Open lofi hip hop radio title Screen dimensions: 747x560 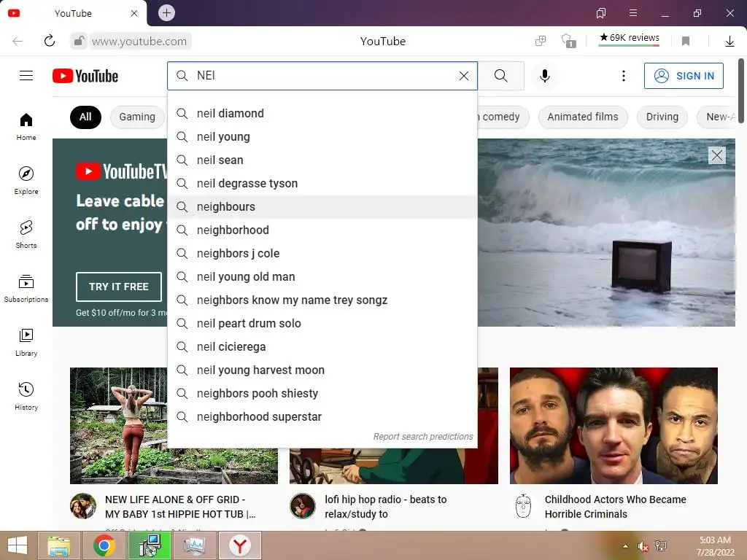(x=385, y=507)
